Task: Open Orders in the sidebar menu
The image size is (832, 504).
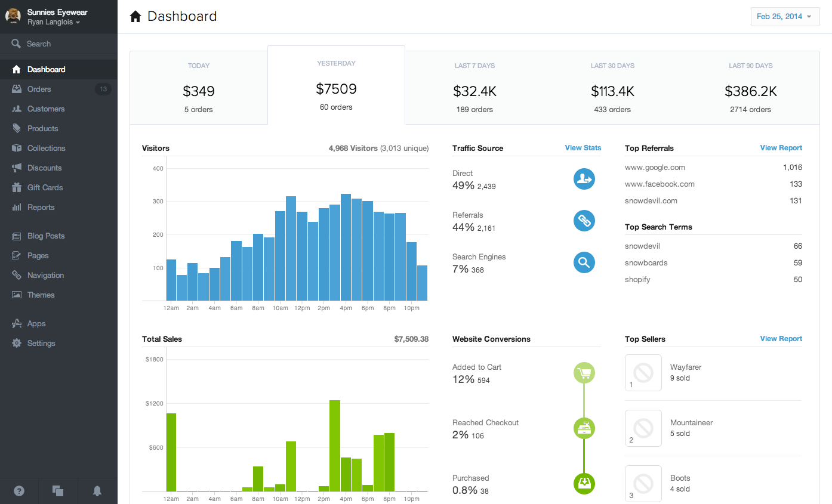Action: (x=58, y=89)
